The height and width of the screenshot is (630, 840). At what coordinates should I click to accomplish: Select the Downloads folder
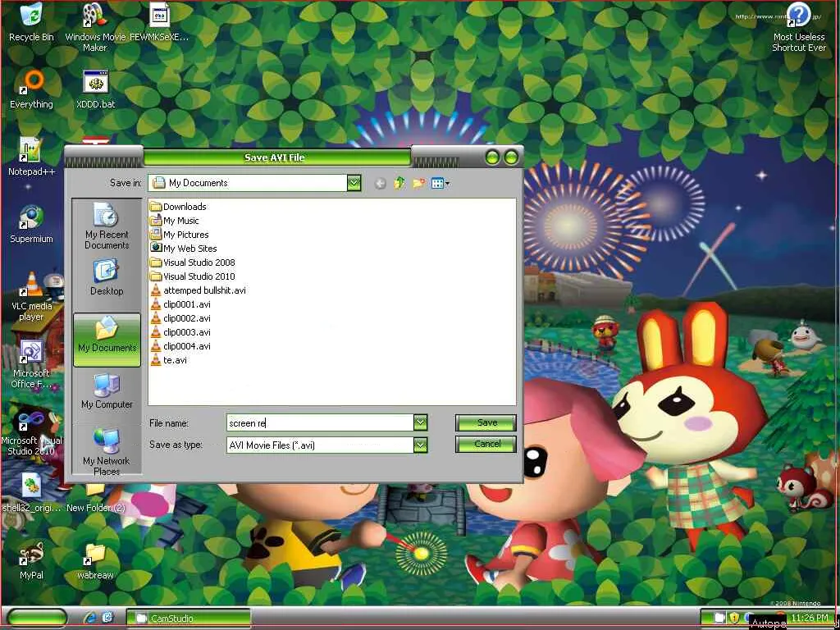[x=178, y=207]
